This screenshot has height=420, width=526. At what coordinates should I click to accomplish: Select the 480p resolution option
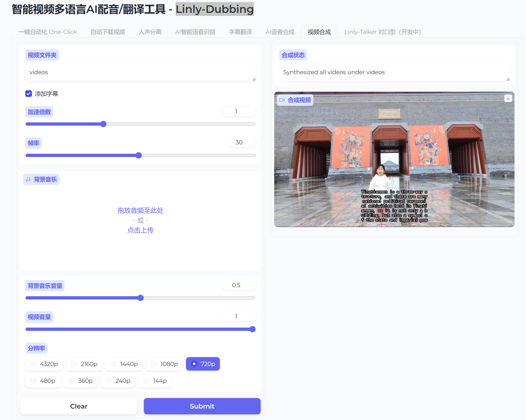[x=43, y=380]
